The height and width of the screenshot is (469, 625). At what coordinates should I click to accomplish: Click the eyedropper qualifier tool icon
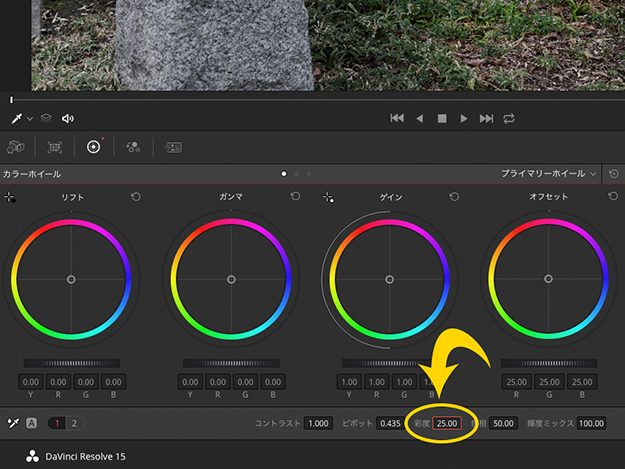click(x=17, y=118)
